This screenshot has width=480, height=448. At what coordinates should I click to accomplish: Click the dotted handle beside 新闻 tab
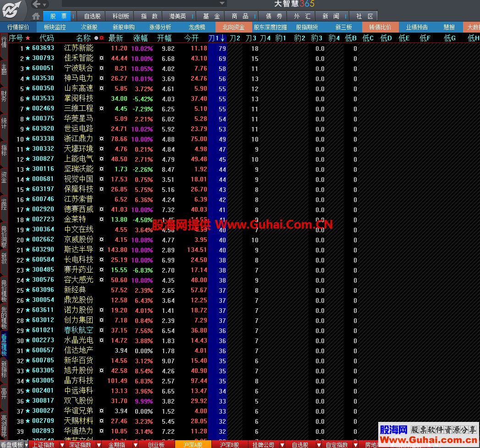point(345,16)
